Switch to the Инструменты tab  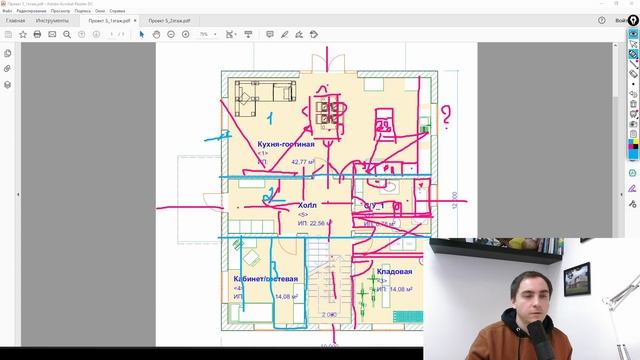point(52,20)
